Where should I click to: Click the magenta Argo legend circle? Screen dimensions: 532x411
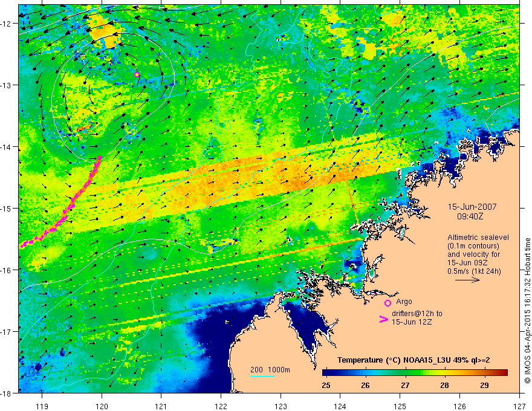388,303
